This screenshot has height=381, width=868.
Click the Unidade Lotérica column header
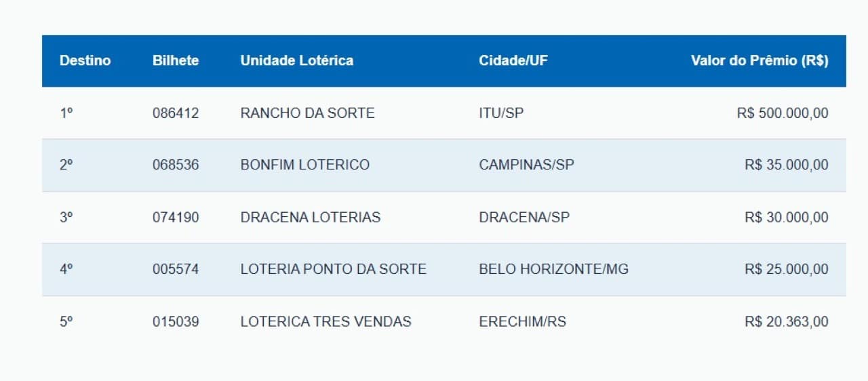click(x=296, y=60)
